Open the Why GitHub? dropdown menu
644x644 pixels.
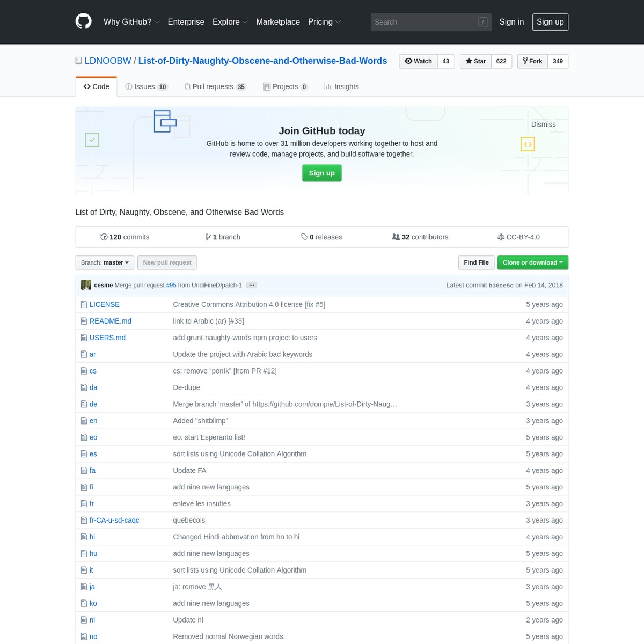pyautogui.click(x=131, y=22)
